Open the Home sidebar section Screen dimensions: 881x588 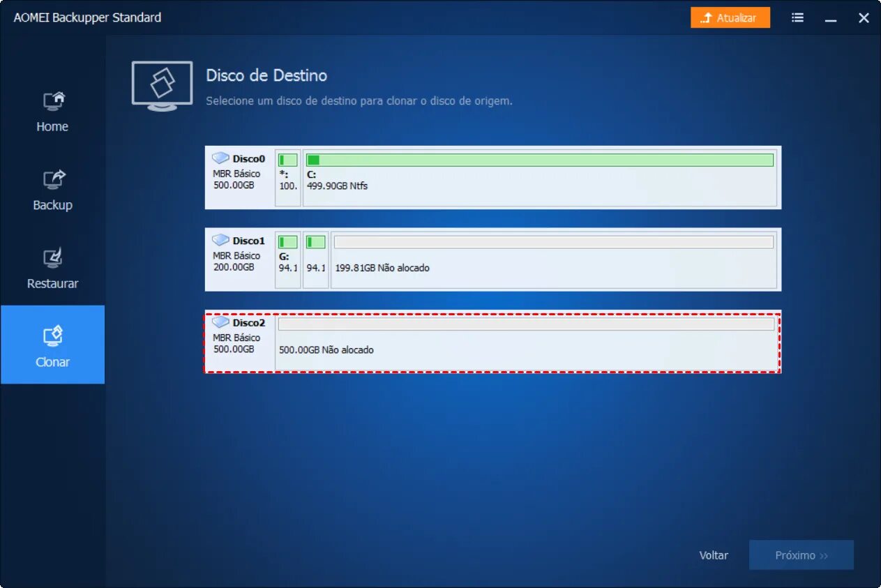52,112
